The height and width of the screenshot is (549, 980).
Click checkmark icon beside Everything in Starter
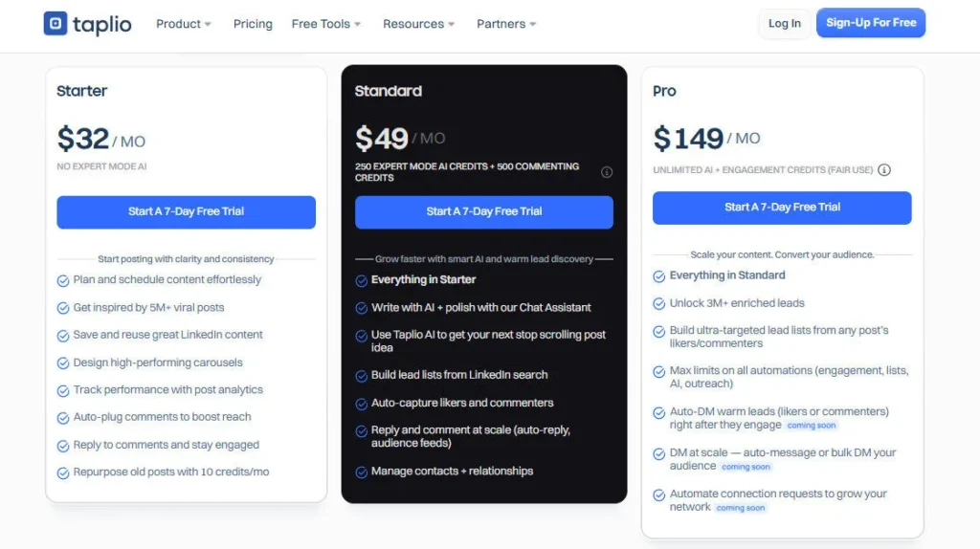click(362, 280)
